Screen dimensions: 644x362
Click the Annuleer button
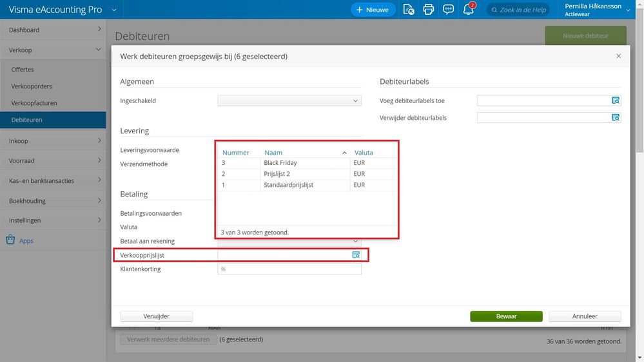585,316
